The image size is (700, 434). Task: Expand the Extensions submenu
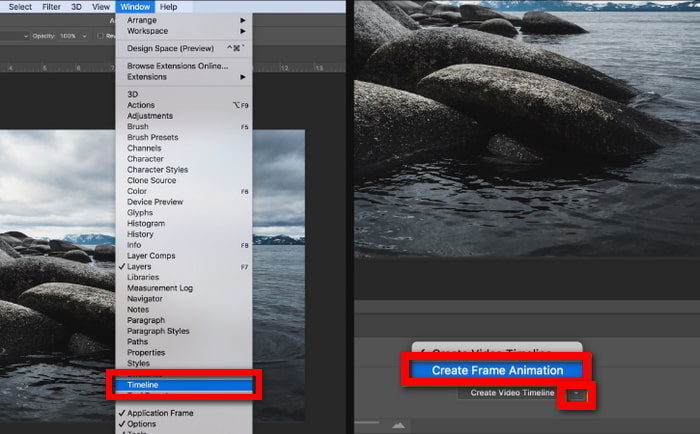point(184,77)
